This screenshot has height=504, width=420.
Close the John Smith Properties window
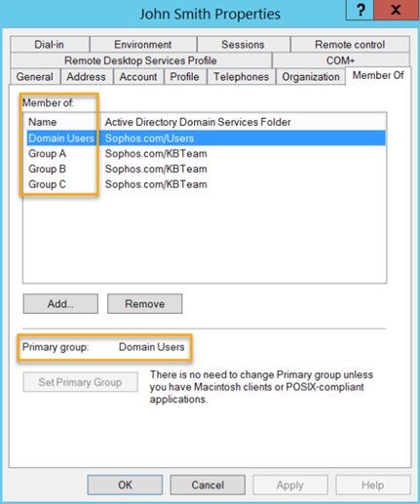(396, 10)
